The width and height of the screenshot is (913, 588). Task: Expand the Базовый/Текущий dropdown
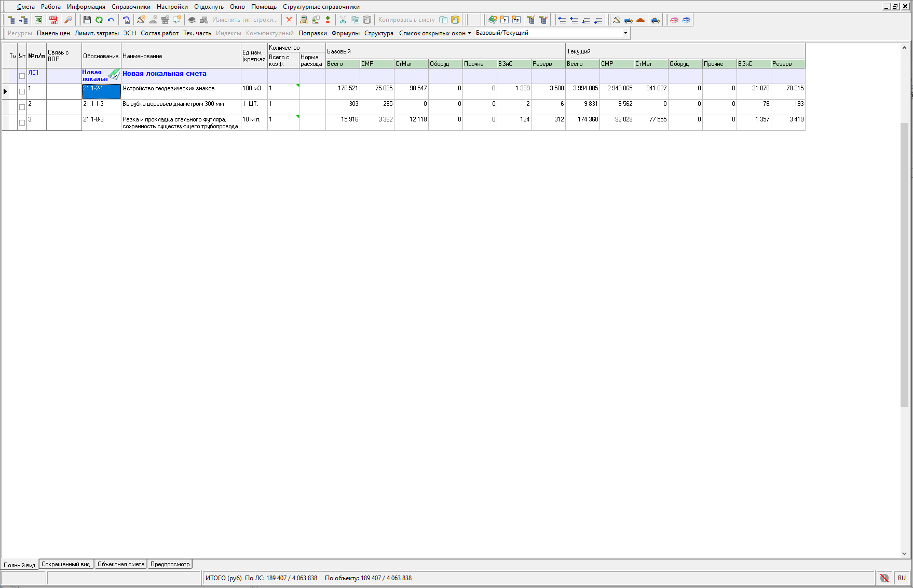click(625, 33)
